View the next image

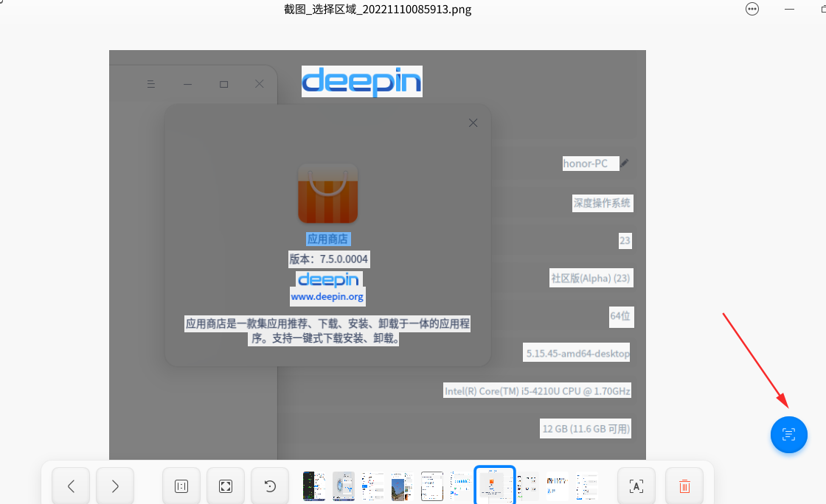(114, 486)
